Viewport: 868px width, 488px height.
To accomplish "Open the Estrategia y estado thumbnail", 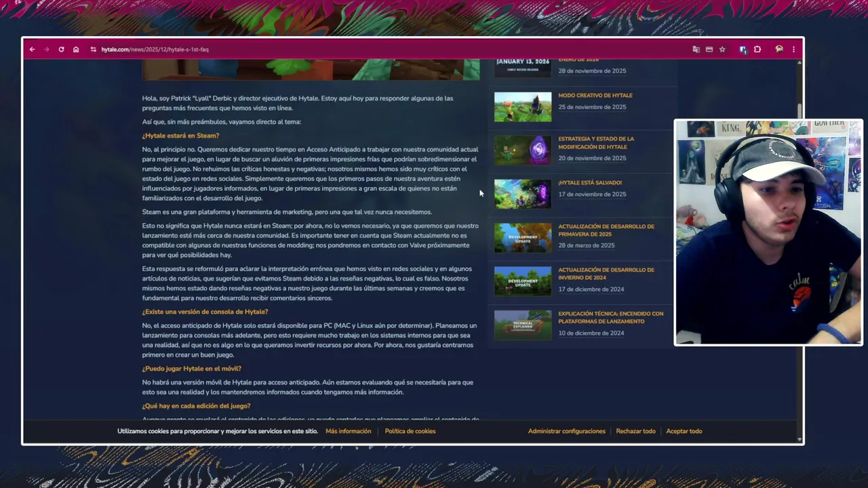I will point(523,150).
